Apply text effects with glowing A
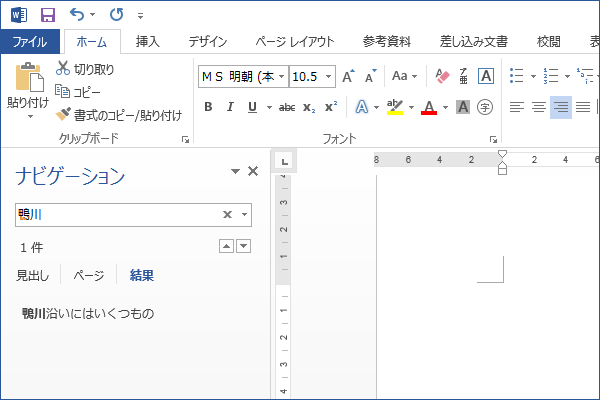 point(361,107)
